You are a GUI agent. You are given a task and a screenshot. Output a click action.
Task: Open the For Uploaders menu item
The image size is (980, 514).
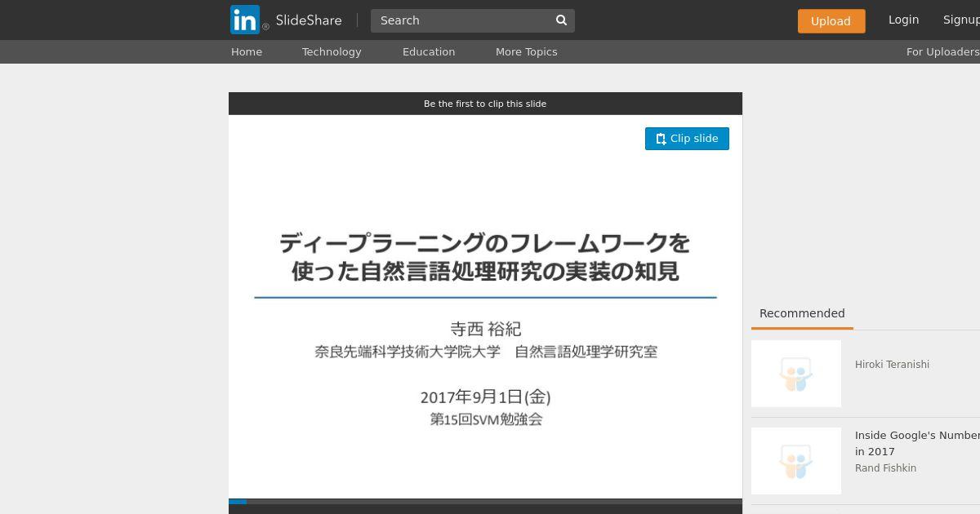pyautogui.click(x=943, y=51)
